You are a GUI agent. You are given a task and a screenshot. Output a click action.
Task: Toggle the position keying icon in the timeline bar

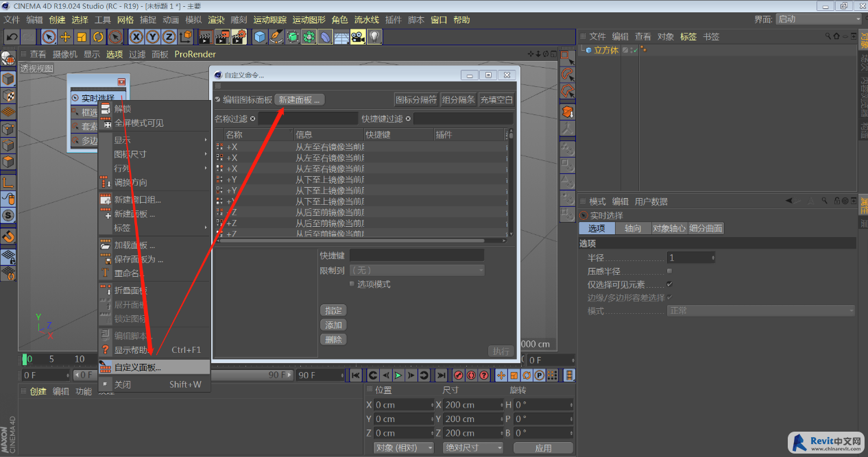501,375
